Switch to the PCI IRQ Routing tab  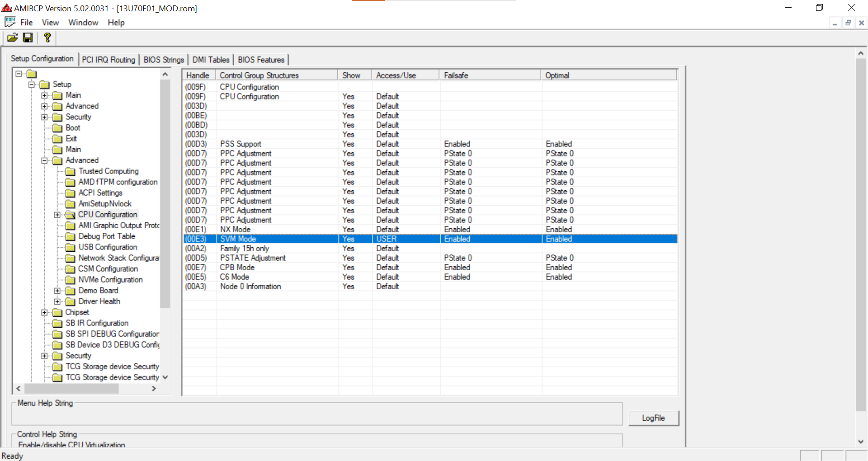108,60
